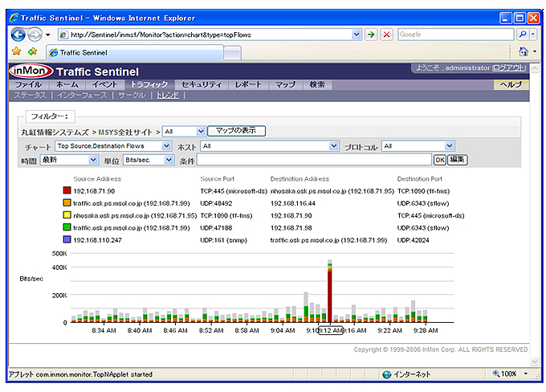Image resolution: width=546 pixels, height=392 pixels.
Task: Open the ホスト dropdown
Action: click(270, 146)
